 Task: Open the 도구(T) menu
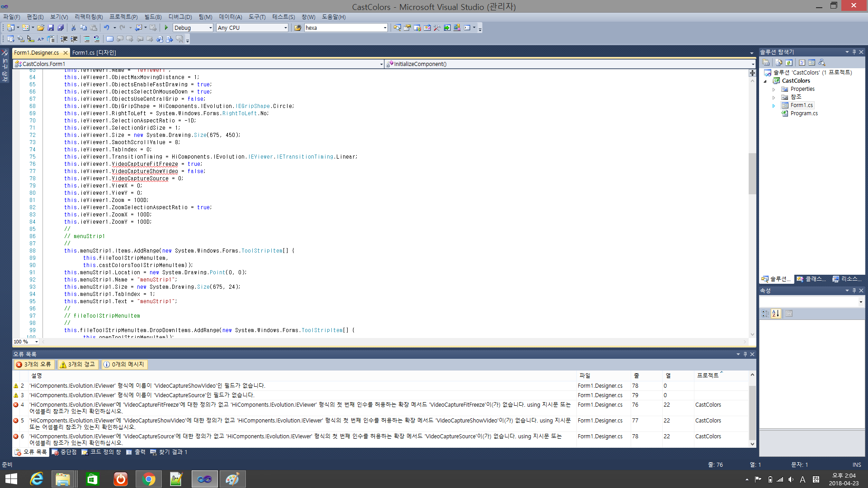click(x=257, y=17)
